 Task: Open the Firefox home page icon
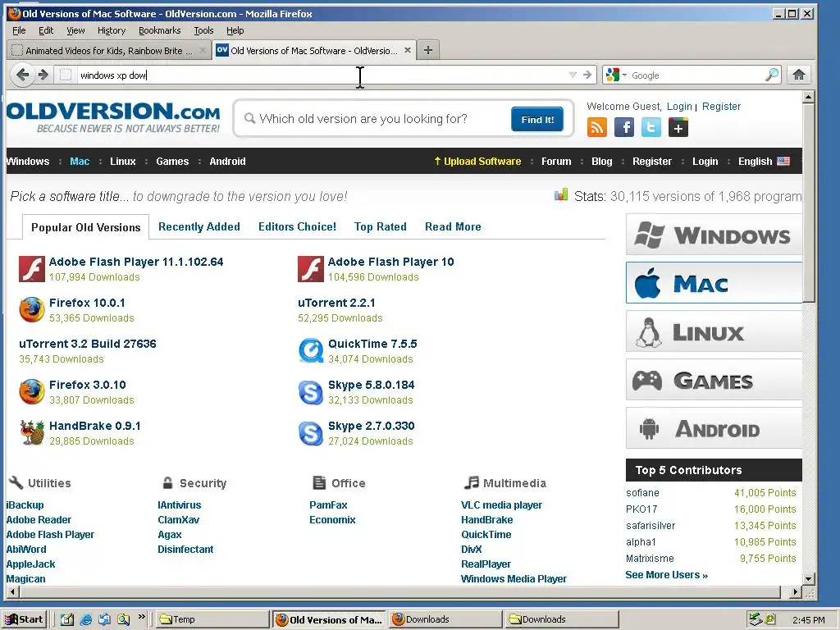[x=799, y=75]
